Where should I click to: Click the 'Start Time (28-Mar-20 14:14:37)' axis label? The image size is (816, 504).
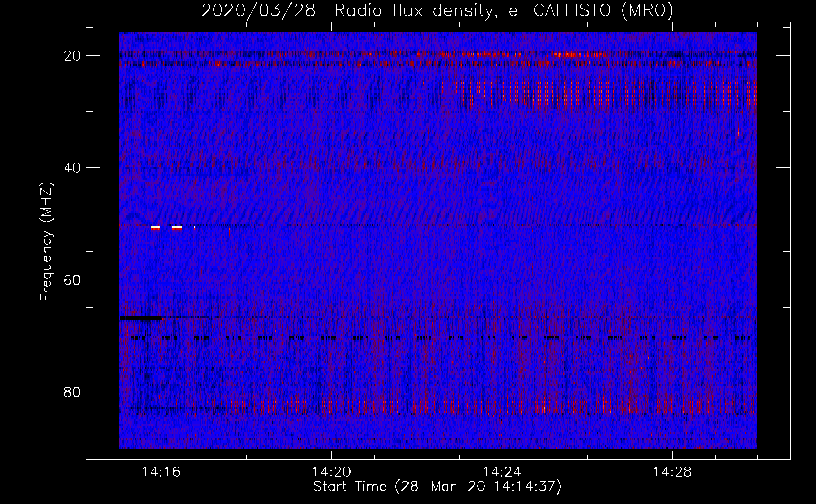tap(437, 487)
